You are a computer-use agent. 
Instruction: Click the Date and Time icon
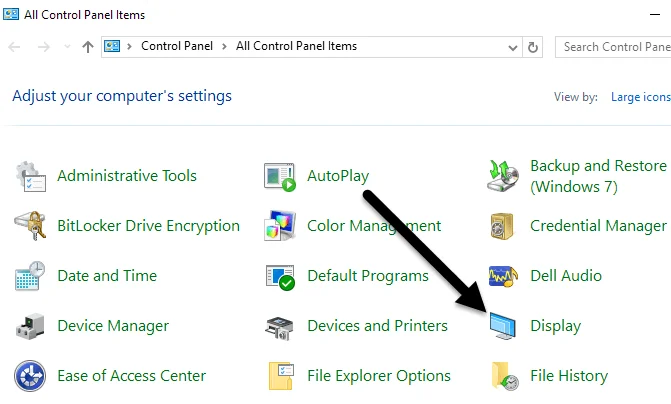pyautogui.click(x=31, y=276)
